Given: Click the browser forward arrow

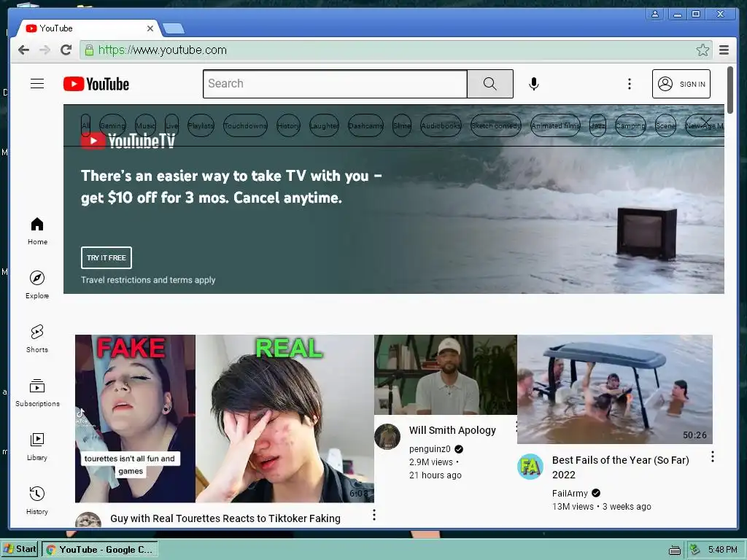Looking at the screenshot, I should pyautogui.click(x=44, y=50).
